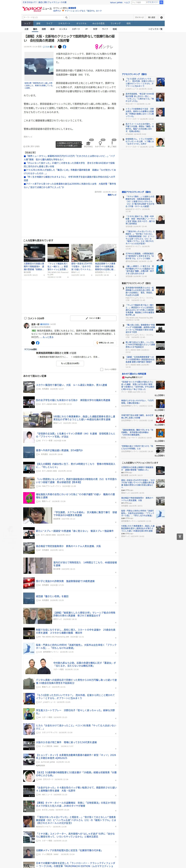This screenshot has height=868, width=186.
Task: Click the scroll-to-top arrow button
Action: pyautogui.click(x=180, y=536)
